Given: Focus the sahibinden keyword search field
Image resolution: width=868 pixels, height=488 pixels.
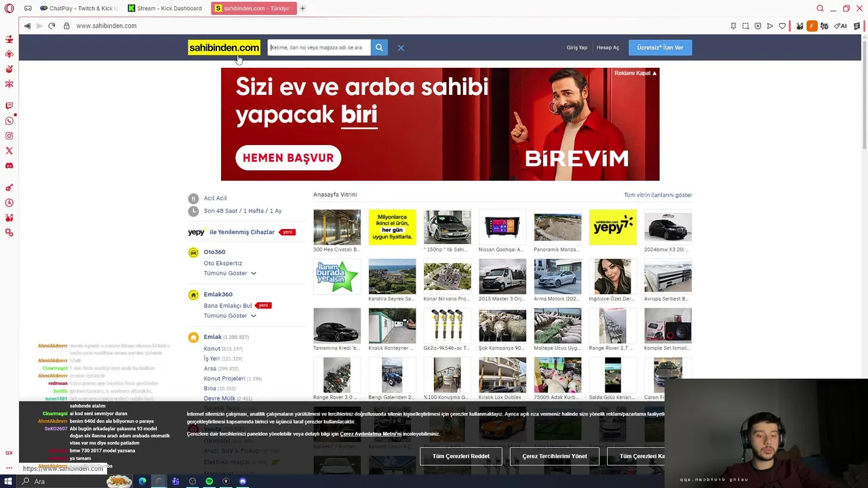Looking at the screenshot, I should (319, 47).
